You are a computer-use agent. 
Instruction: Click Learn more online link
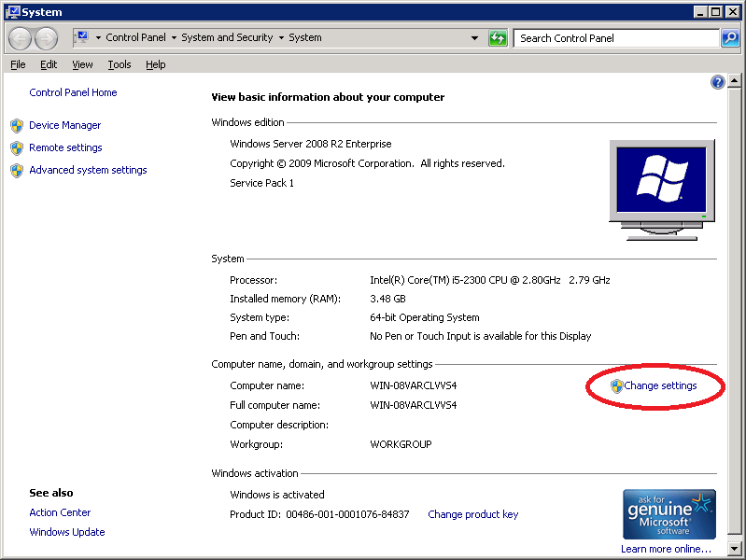pyautogui.click(x=666, y=549)
